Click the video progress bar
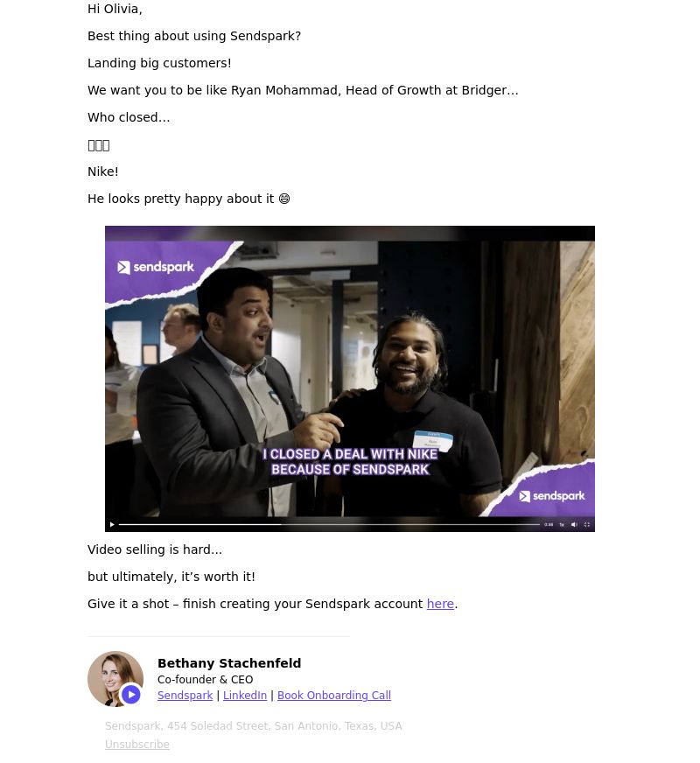The image size is (700, 763). pyautogui.click(x=329, y=525)
